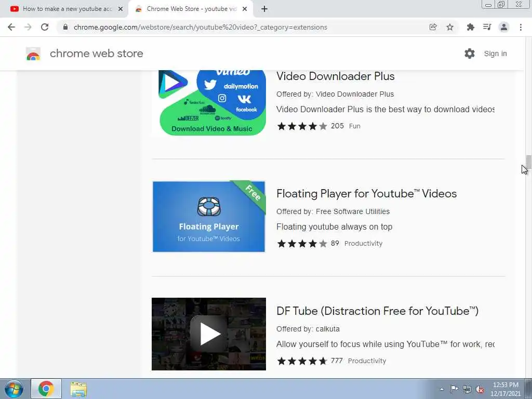Close the Chrome Web Store tab
Screen dimensions: 532x399
pyautogui.click(x=245, y=9)
